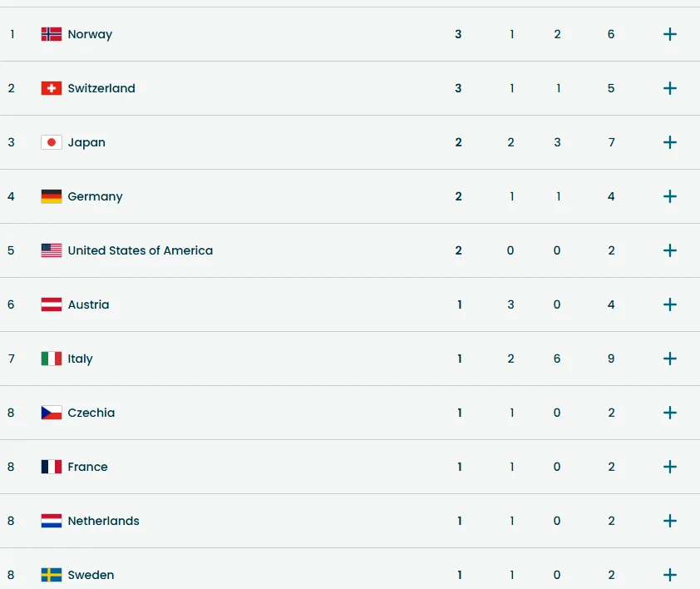Click the Czechia flag icon

point(52,413)
